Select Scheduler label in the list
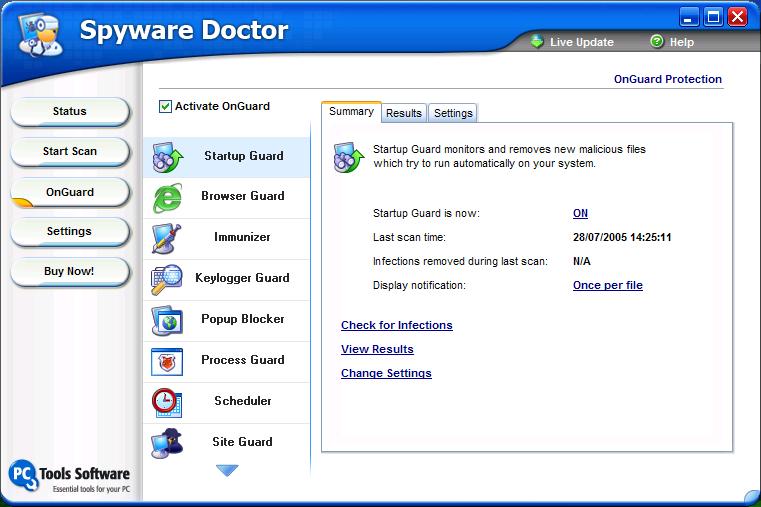This screenshot has height=507, width=761. [243, 401]
